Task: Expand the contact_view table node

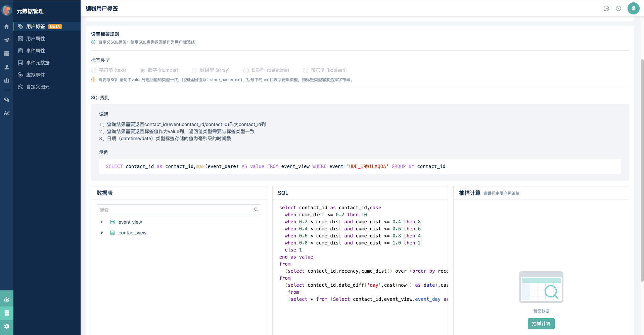Action: point(102,233)
